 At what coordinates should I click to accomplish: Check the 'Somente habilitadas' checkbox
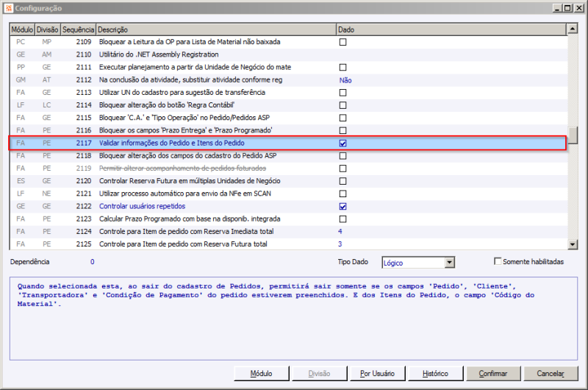[498, 261]
